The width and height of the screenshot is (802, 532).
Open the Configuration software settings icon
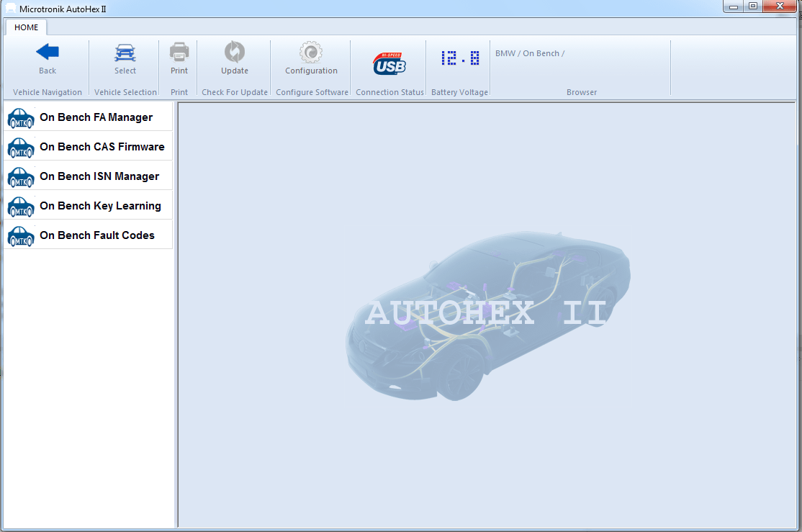(310, 53)
